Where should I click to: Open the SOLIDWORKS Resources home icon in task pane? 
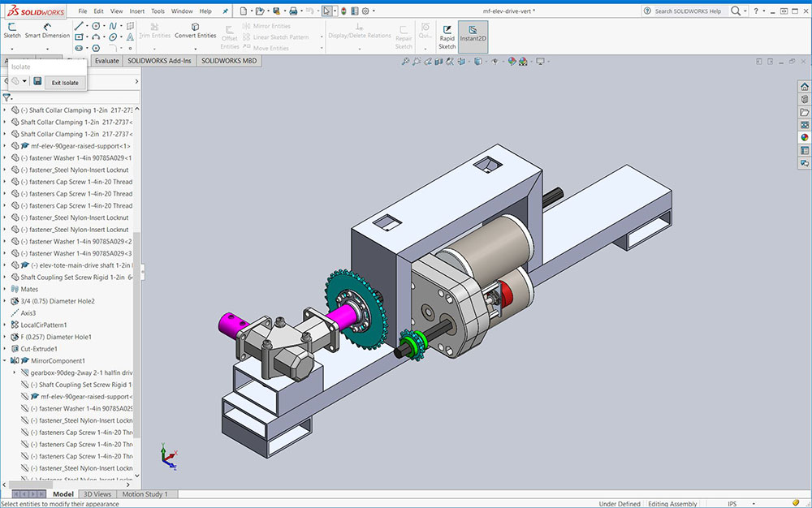coord(804,86)
